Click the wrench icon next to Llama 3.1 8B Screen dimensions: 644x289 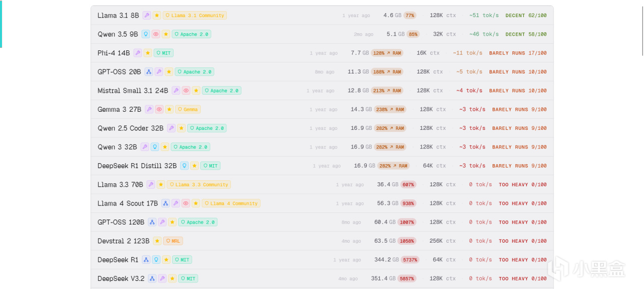147,16
